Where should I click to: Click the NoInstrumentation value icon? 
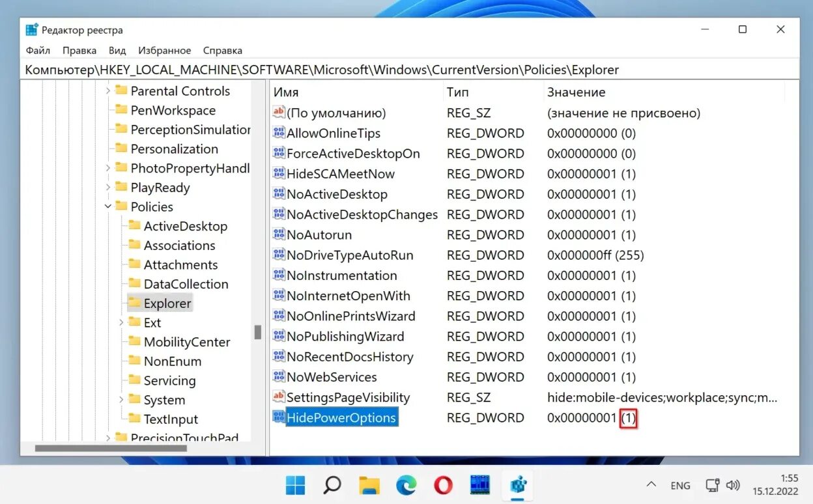pyautogui.click(x=279, y=275)
